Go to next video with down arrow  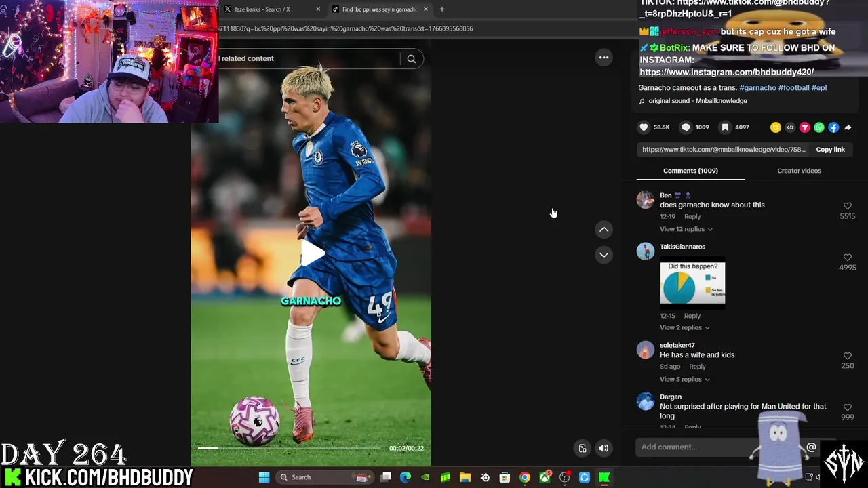coord(604,255)
